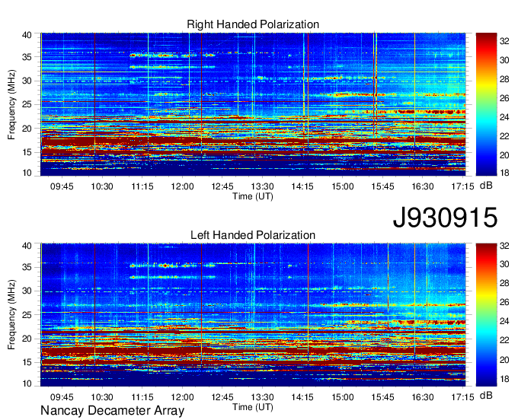Viewport: 518px width, 420px height.
Task: Click the 12:00 time tick of lower plot
Action: point(182,397)
